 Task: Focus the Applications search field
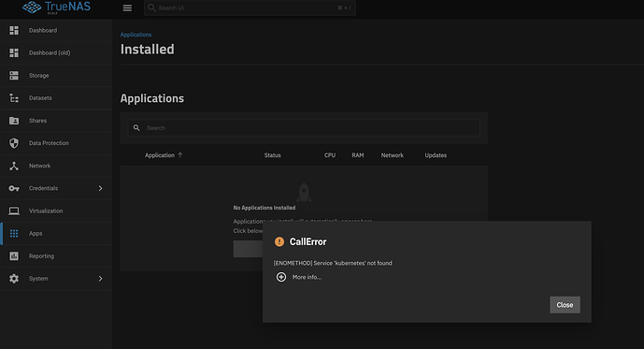[304, 128]
